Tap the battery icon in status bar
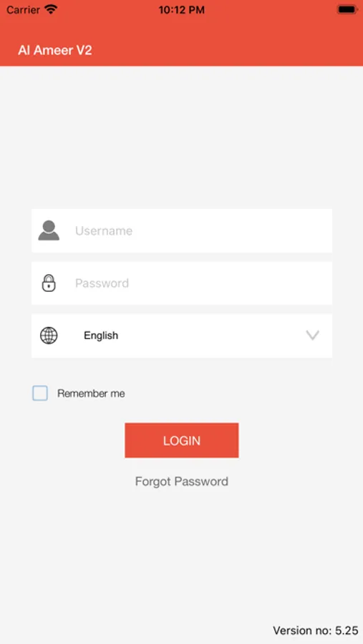363x644 pixels. tap(347, 9)
